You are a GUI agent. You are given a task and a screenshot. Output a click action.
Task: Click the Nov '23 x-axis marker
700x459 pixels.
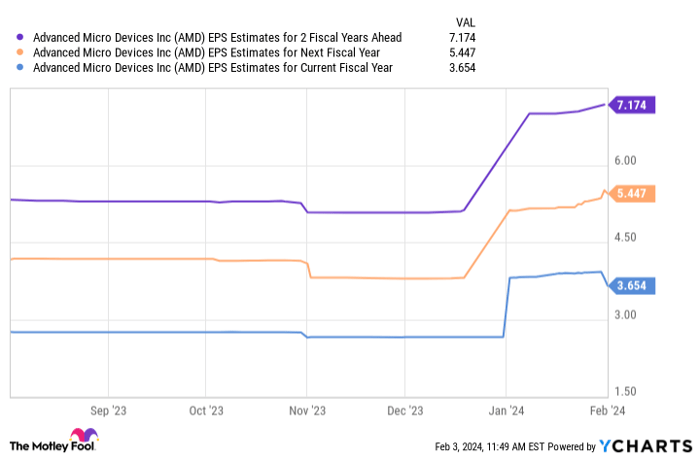point(308,409)
